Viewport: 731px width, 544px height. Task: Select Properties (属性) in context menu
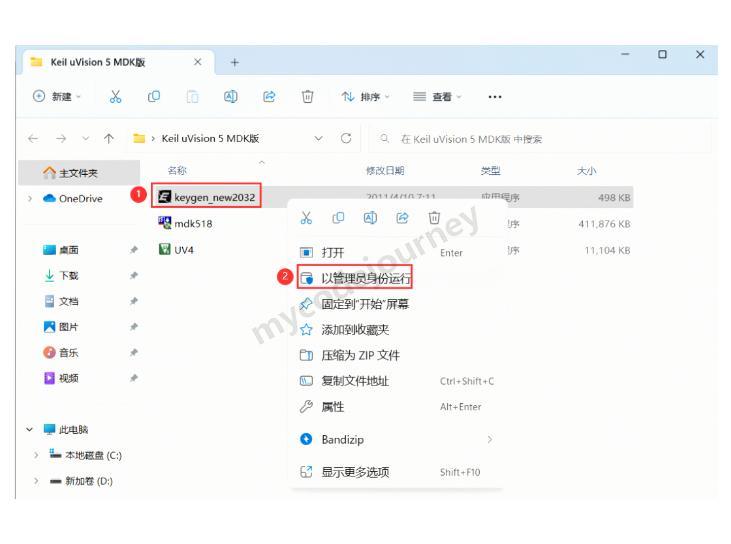tap(396, 406)
